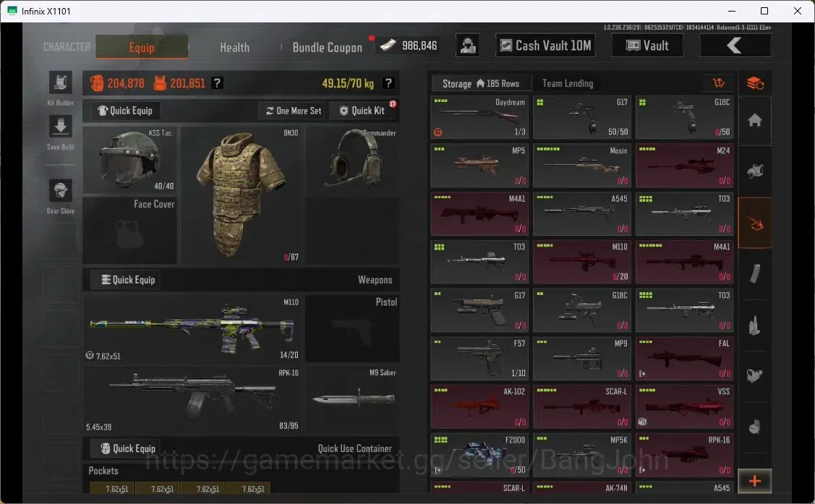The width and height of the screenshot is (815, 504).
Task: Select the BN30 body armor slot
Action: tap(242, 195)
